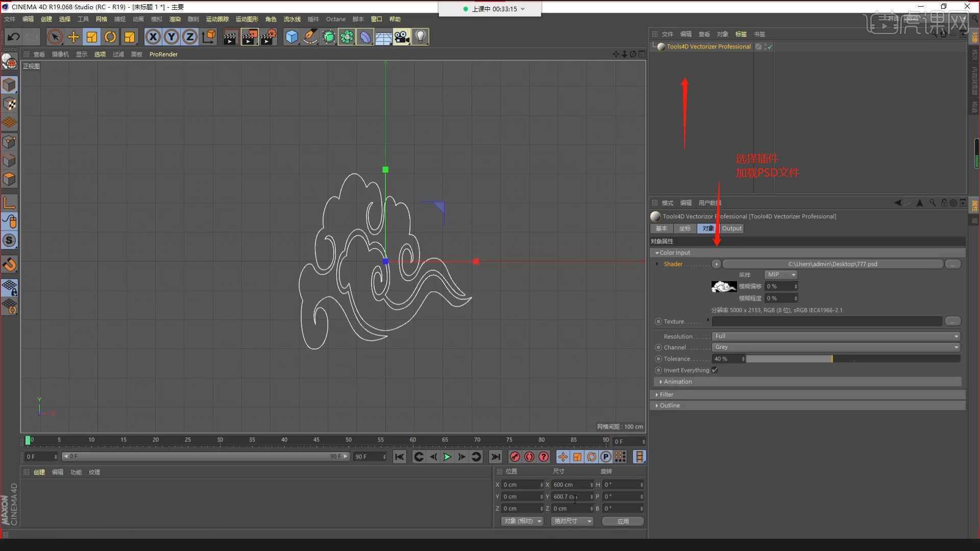Activate the Move tool
Screen dimensions: 980x551
click(73, 37)
